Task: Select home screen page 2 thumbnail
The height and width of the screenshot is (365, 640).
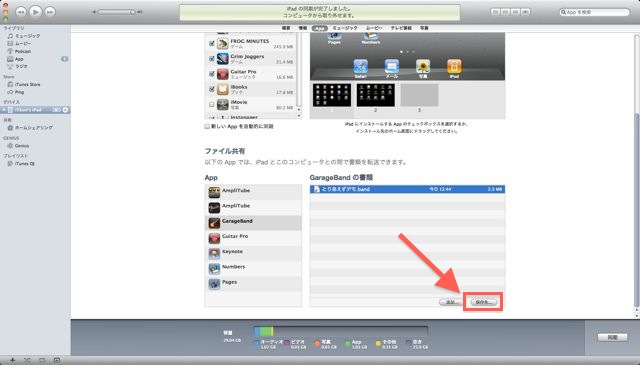Action: [376, 95]
